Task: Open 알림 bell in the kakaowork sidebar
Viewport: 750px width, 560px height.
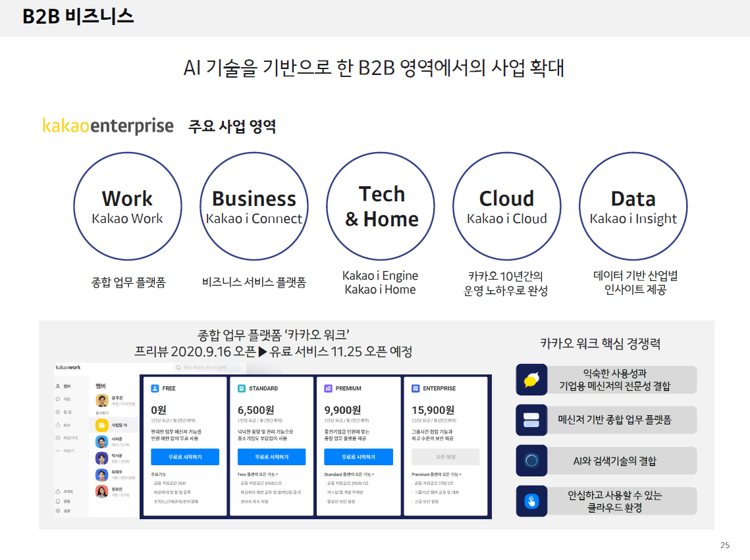Action: click(63, 501)
